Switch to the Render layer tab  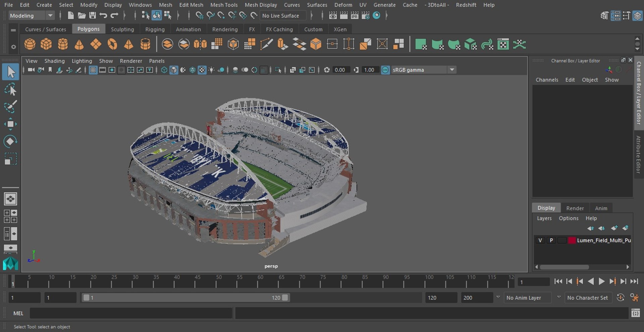tap(575, 208)
